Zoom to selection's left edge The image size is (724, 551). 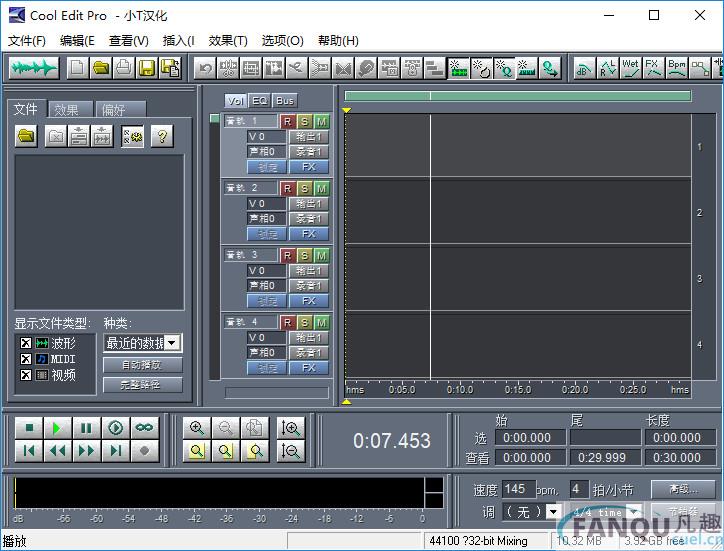click(x=226, y=451)
